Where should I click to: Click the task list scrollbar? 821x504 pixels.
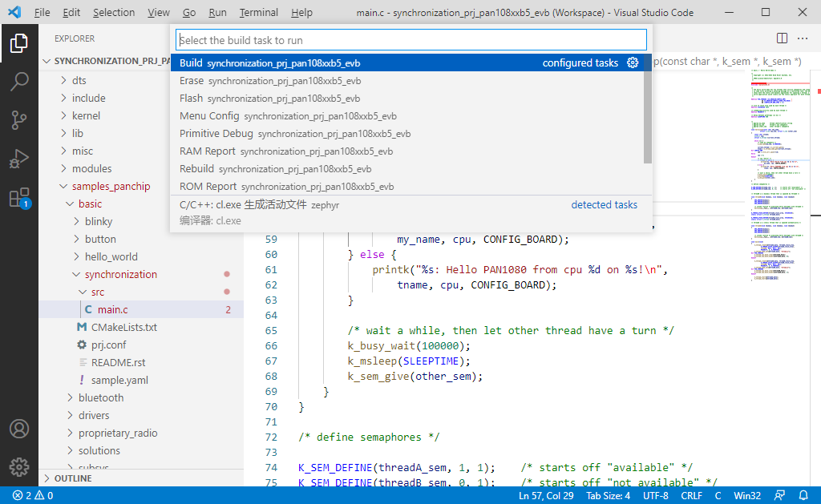pyautogui.click(x=648, y=109)
